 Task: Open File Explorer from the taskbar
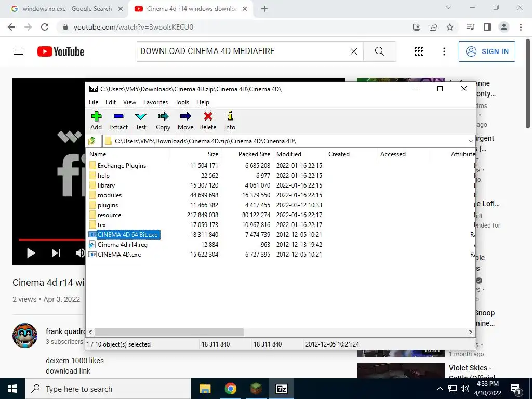click(205, 389)
